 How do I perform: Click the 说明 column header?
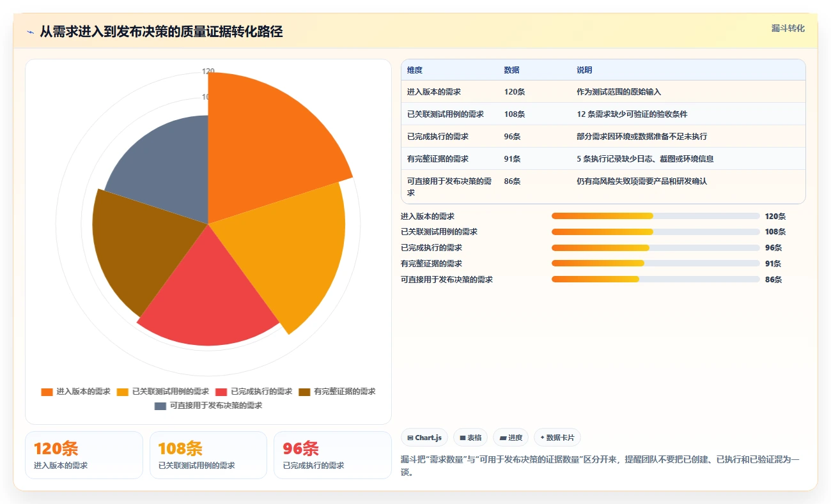pyautogui.click(x=584, y=70)
